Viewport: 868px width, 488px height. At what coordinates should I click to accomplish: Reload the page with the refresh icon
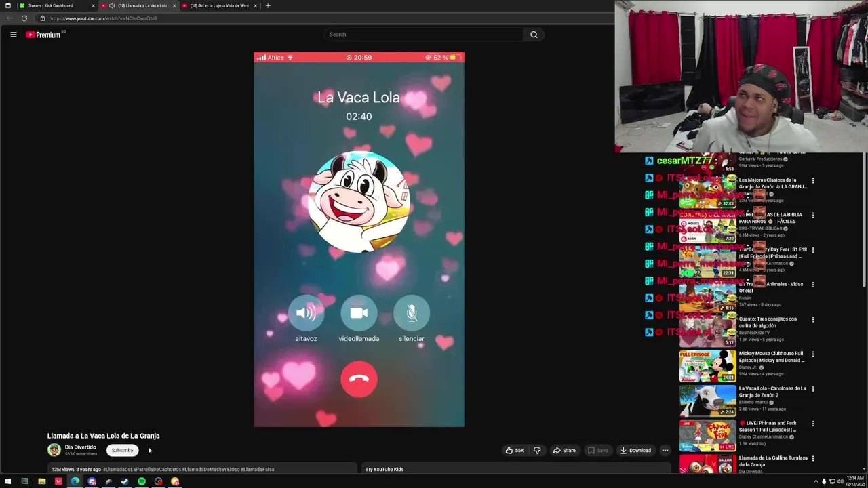click(x=24, y=18)
